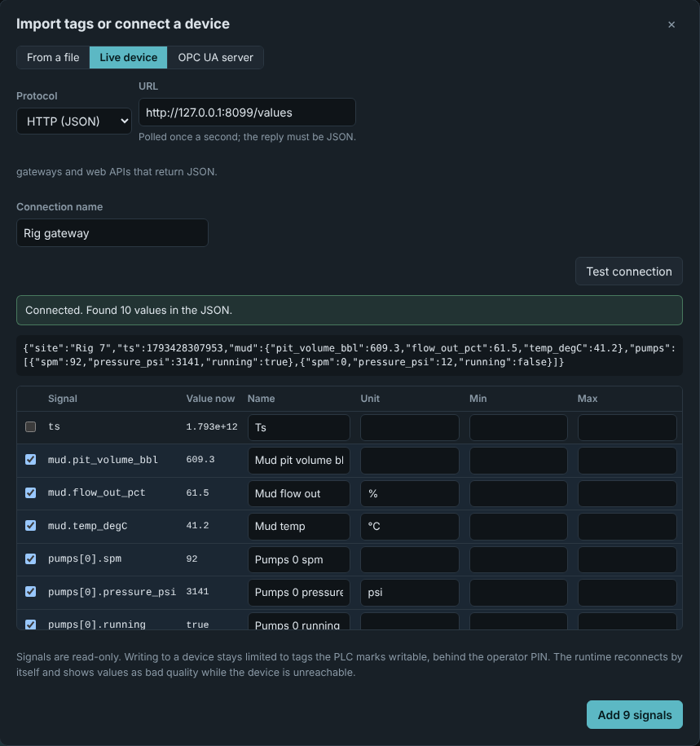
Task: Click the mud.temp_degC signal name
Action: point(87,526)
